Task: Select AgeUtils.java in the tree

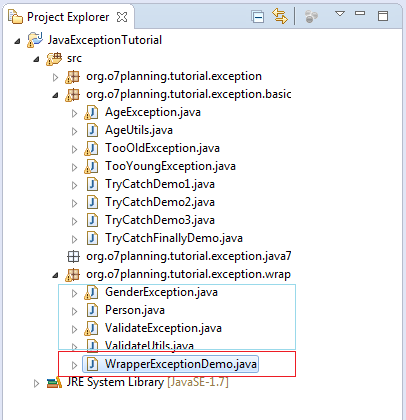Action: pos(139,130)
